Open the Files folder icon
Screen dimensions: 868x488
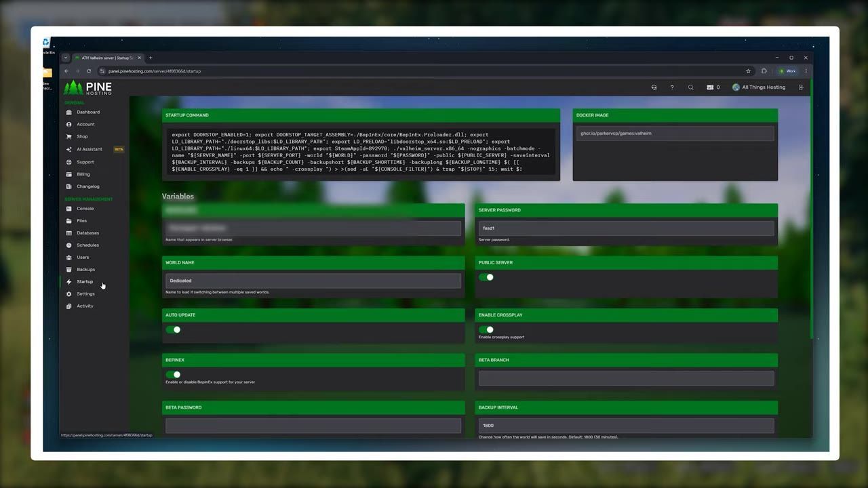tap(69, 220)
